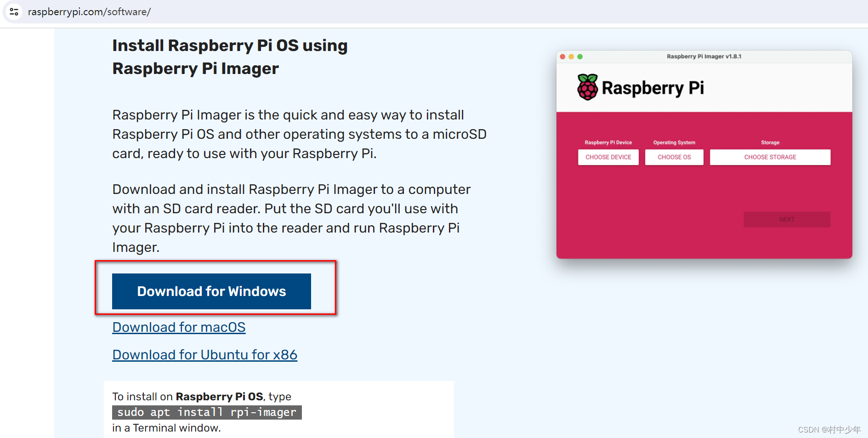Screen dimensions: 868x438
Task: Click the Download for Windows button
Action: tap(211, 291)
